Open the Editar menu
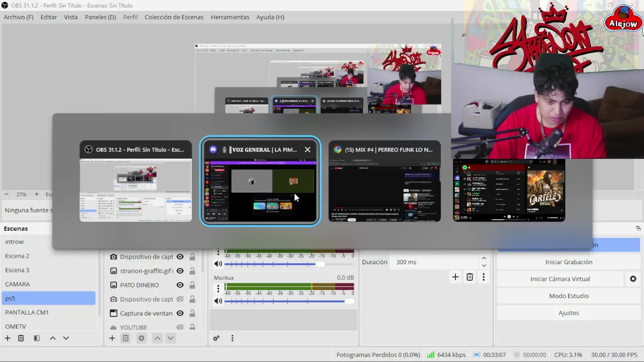644x362 pixels. coord(49,17)
